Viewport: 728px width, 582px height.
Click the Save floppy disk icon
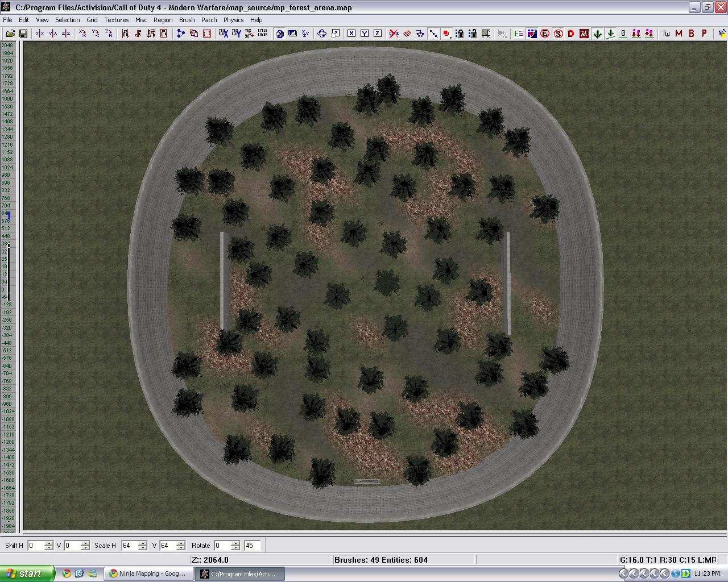click(23, 34)
